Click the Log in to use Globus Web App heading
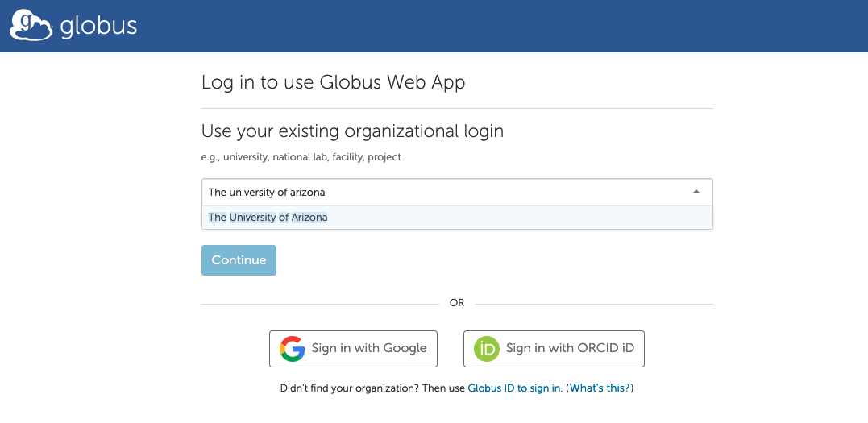 point(333,82)
